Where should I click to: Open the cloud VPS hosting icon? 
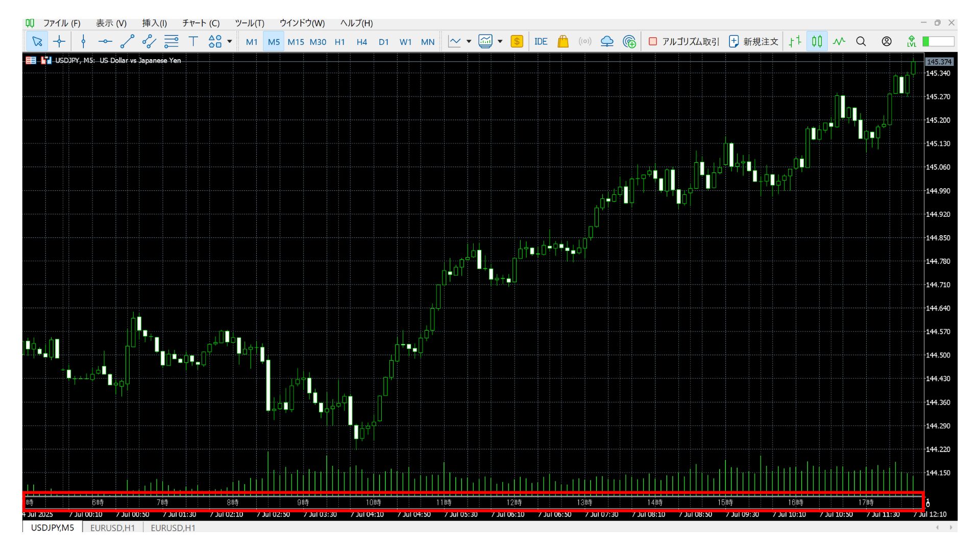pyautogui.click(x=607, y=42)
